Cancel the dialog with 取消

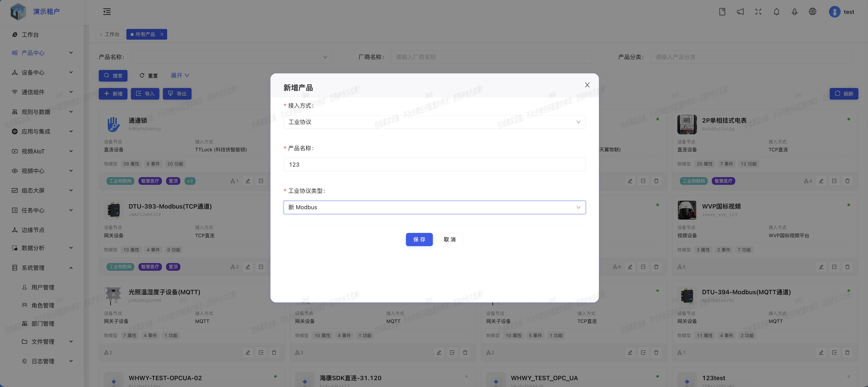click(450, 240)
